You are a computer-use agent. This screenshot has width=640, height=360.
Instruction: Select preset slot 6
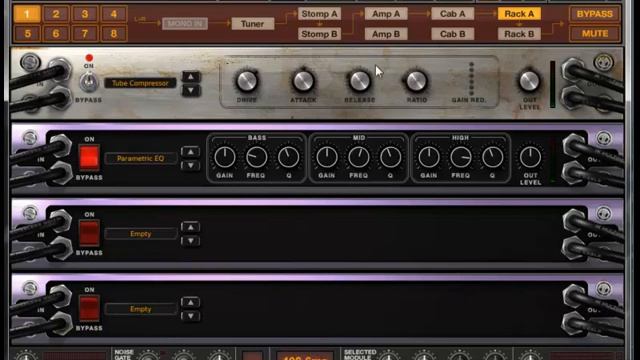pyautogui.click(x=56, y=33)
